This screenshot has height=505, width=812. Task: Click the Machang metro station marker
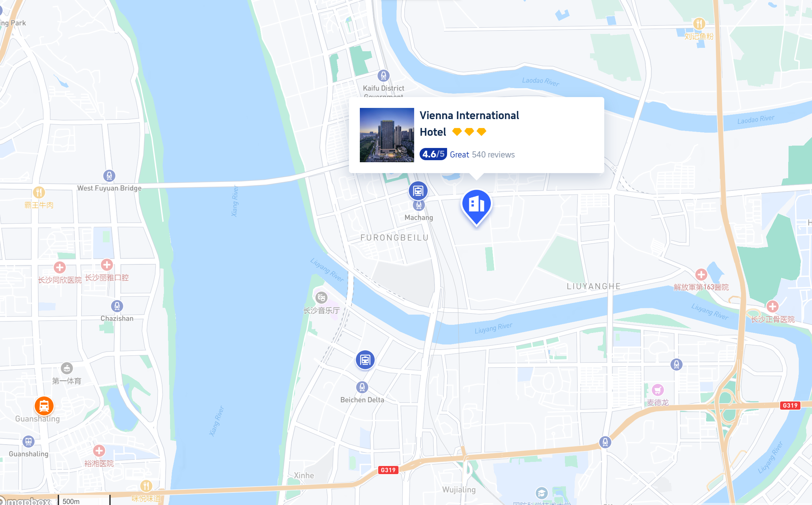click(419, 205)
